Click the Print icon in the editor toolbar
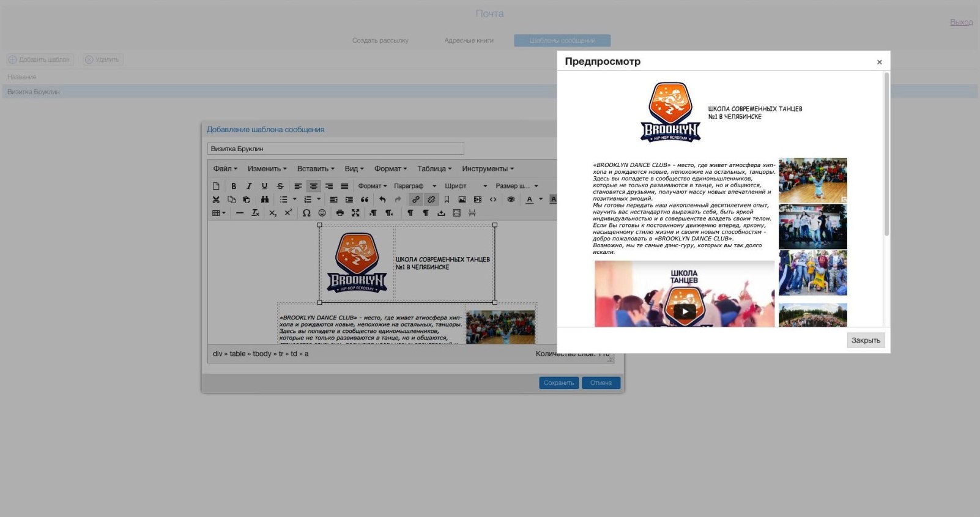 (340, 213)
